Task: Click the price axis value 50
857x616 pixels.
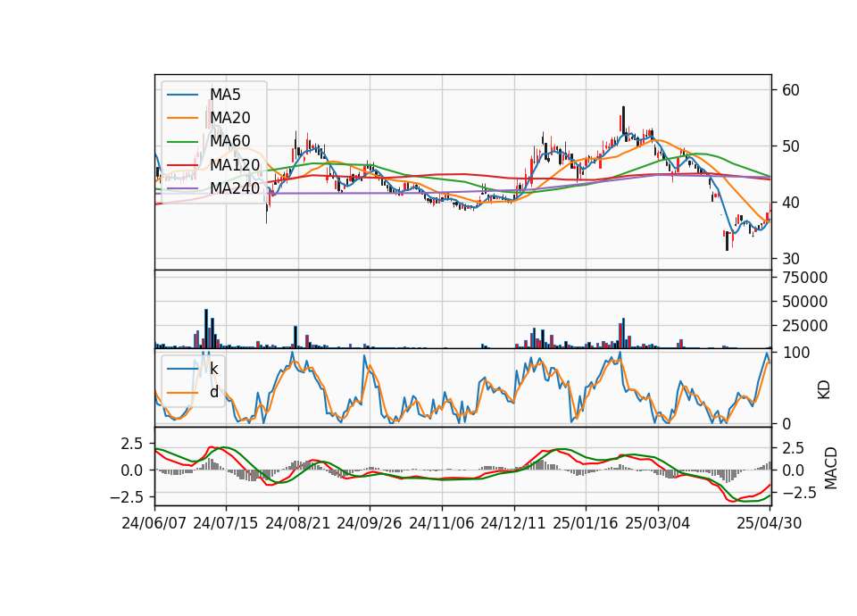Action: [x=790, y=146]
